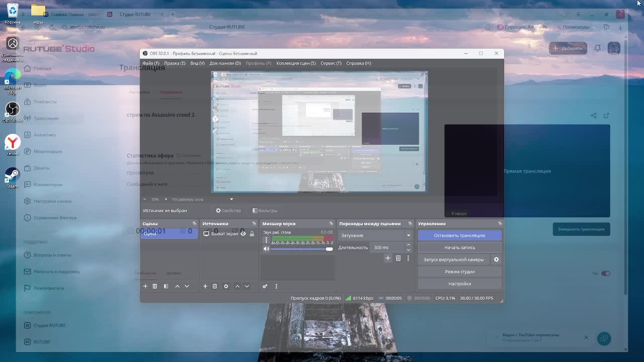Delete the selected scene with trash icon

[x=155, y=286]
